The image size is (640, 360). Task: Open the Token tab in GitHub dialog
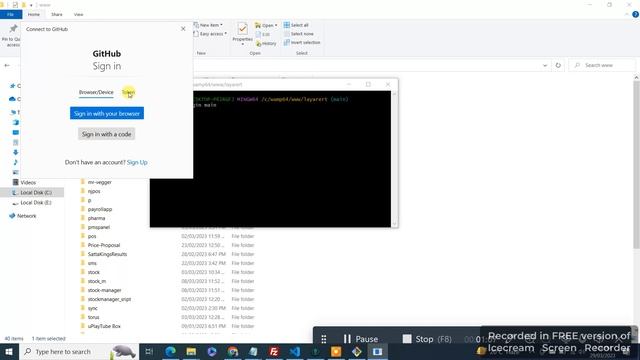128,92
